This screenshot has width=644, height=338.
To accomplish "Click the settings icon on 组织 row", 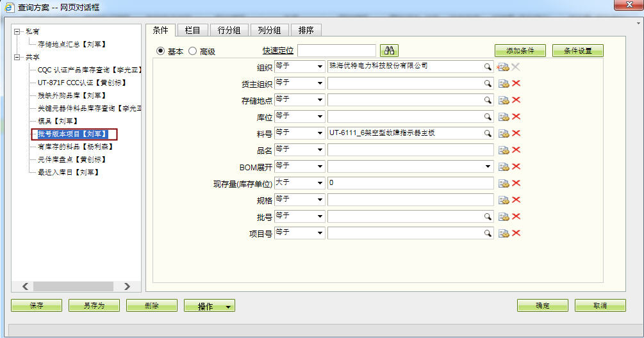I will [x=503, y=67].
